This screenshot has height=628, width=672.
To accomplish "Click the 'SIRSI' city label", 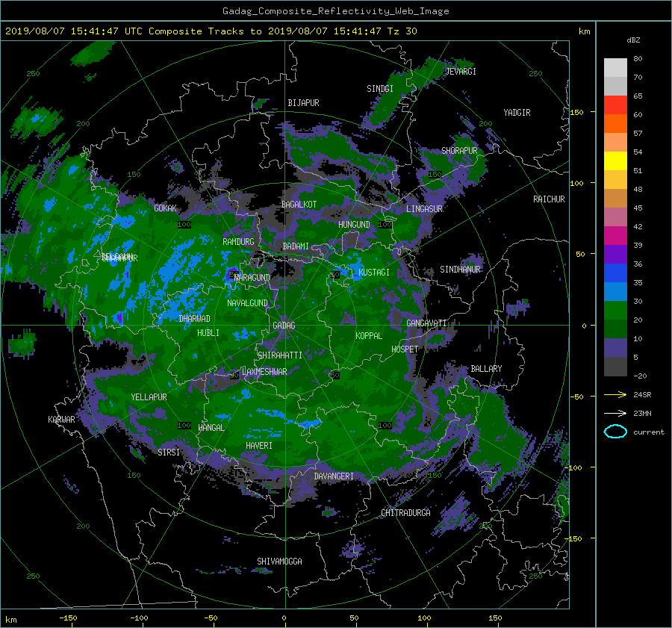I will [169, 453].
